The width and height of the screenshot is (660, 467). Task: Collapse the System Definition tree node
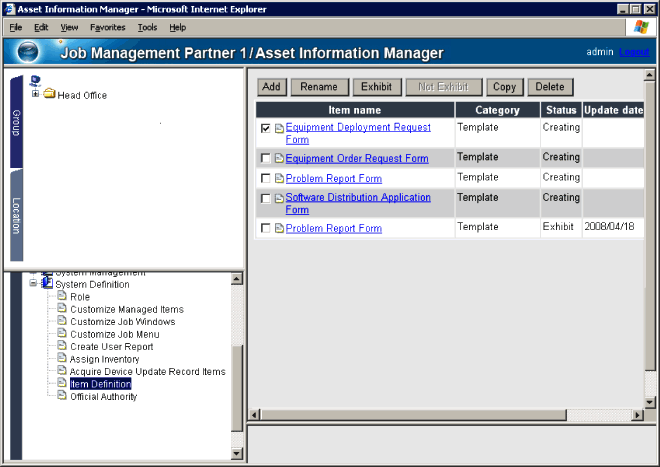point(33,283)
